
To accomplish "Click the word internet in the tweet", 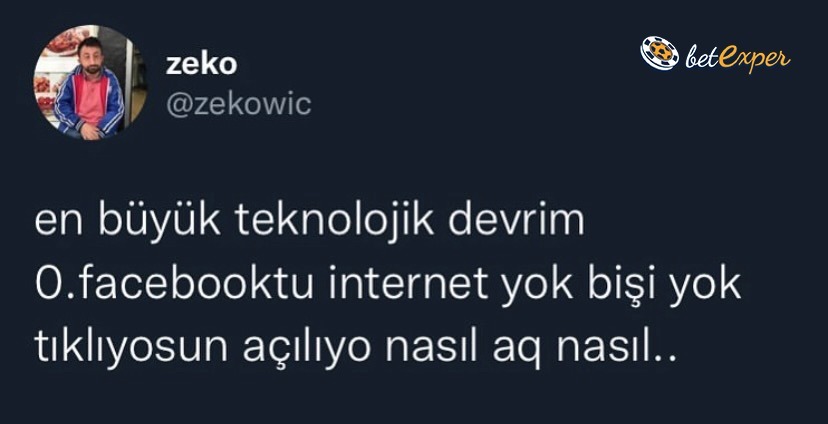I will 409,284.
